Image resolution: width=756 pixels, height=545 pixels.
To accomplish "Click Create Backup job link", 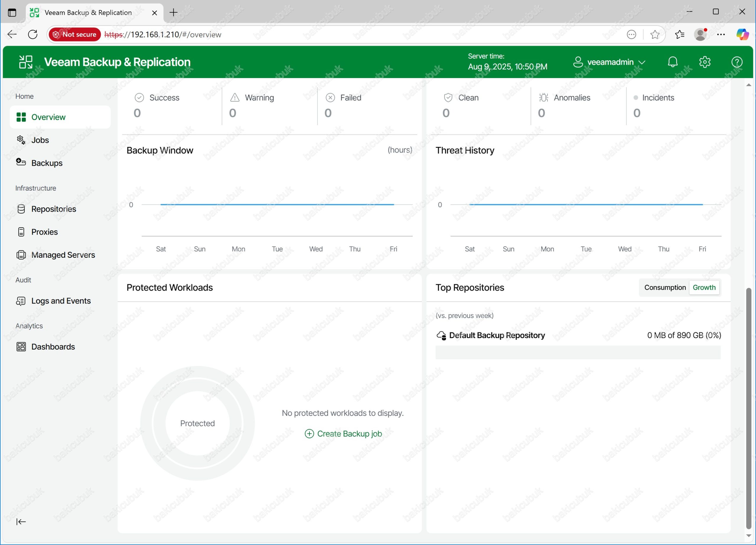I will [349, 434].
